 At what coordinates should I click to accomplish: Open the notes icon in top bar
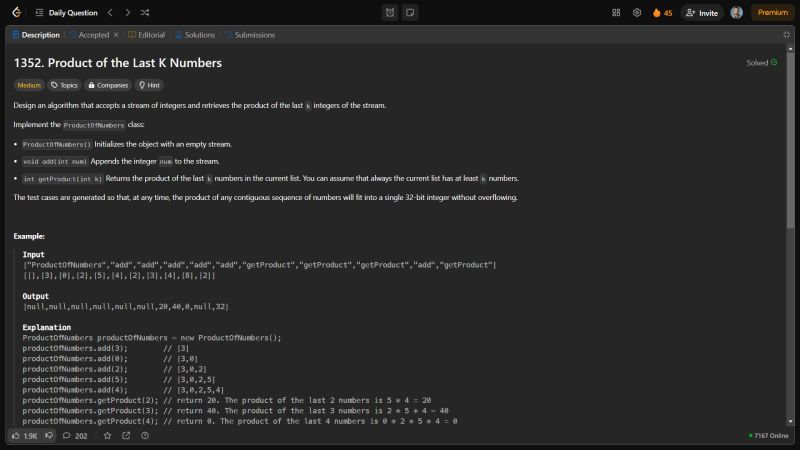pyautogui.click(x=410, y=13)
